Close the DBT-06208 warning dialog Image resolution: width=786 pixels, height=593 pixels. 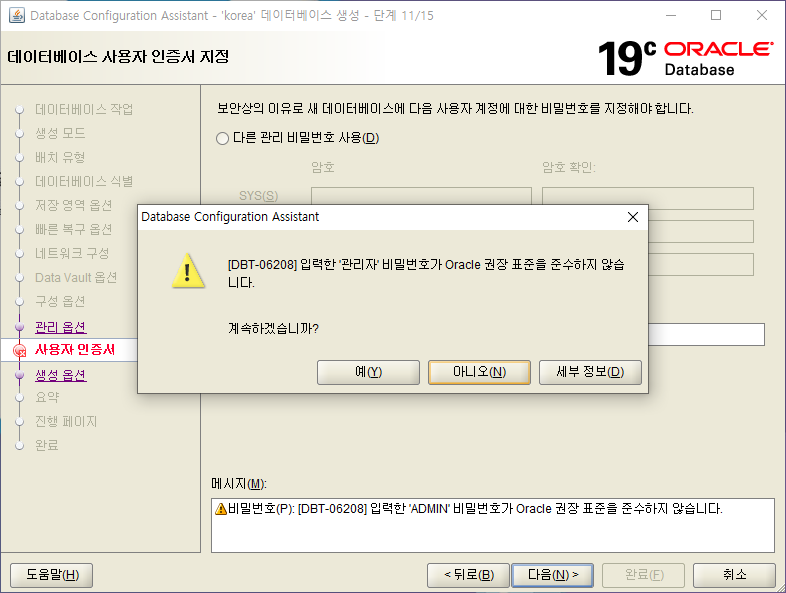coord(633,217)
